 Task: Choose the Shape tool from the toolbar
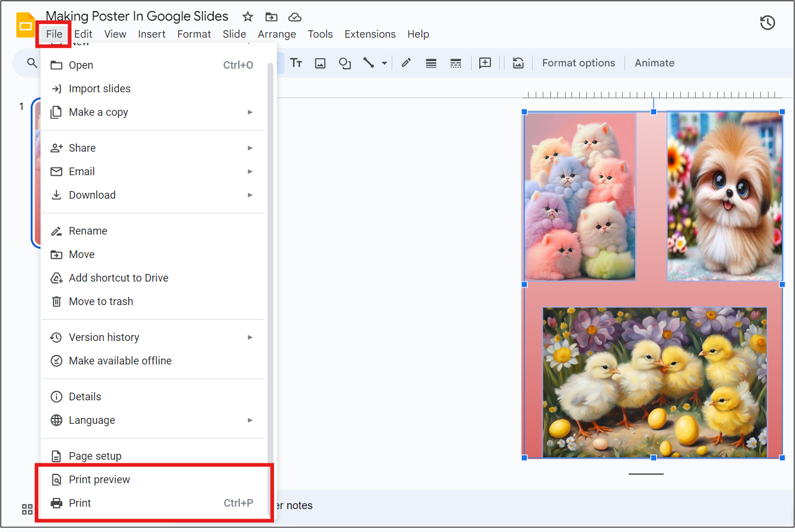[345, 63]
